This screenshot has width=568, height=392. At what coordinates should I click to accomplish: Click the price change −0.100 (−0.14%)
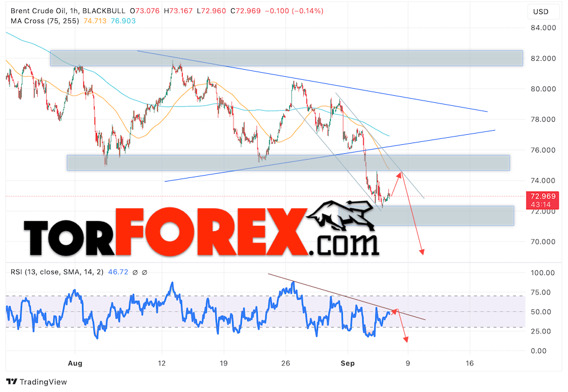point(294,11)
